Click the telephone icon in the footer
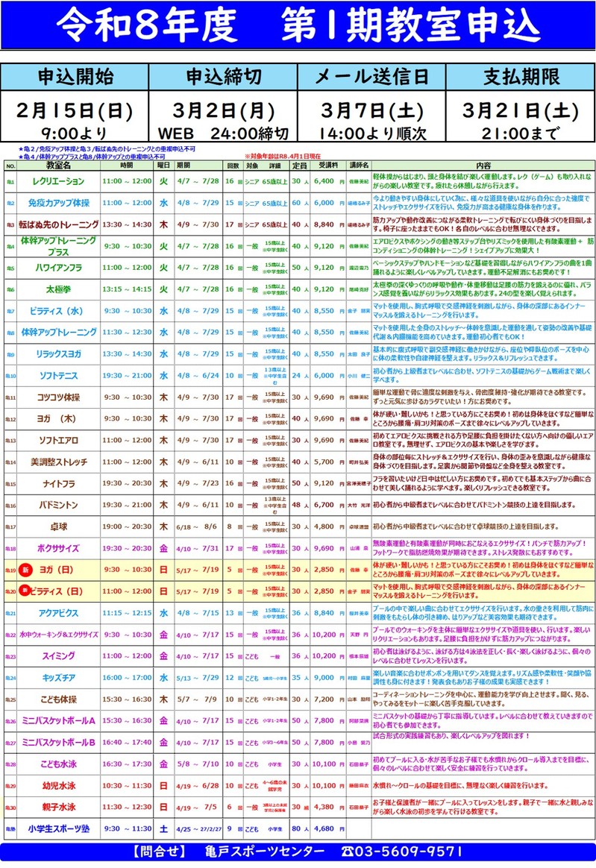 click(348, 852)
